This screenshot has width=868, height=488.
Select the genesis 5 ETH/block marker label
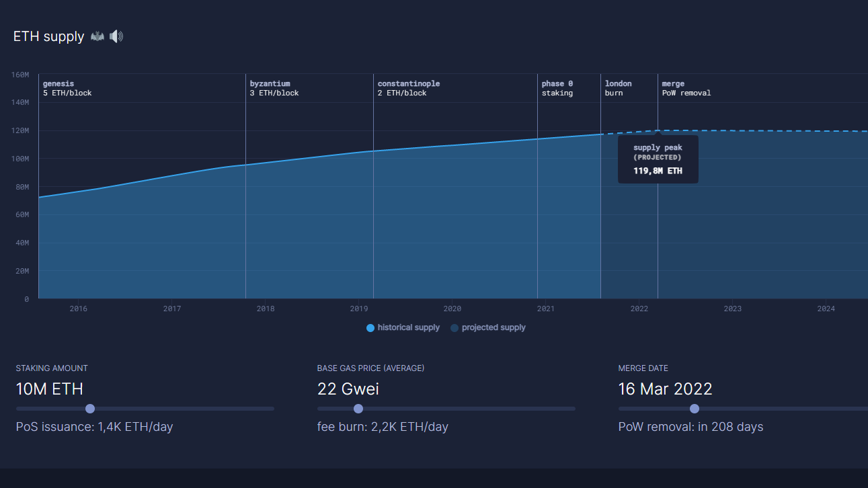tap(67, 88)
